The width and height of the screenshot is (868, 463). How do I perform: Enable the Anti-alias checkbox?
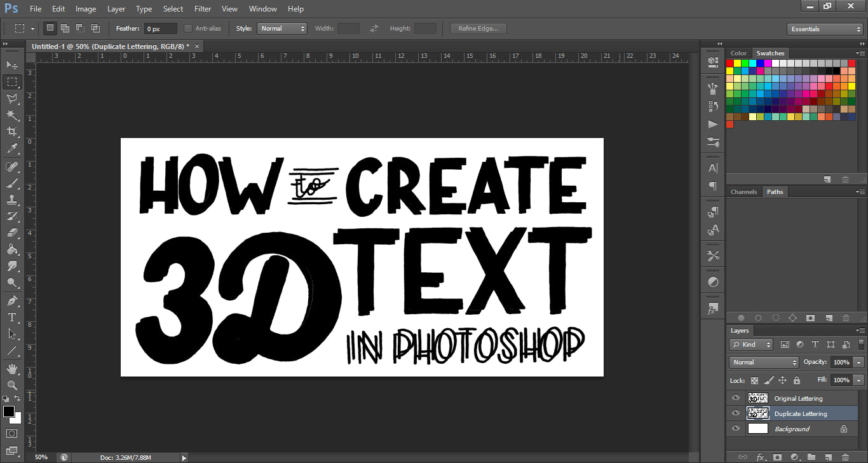[188, 29]
